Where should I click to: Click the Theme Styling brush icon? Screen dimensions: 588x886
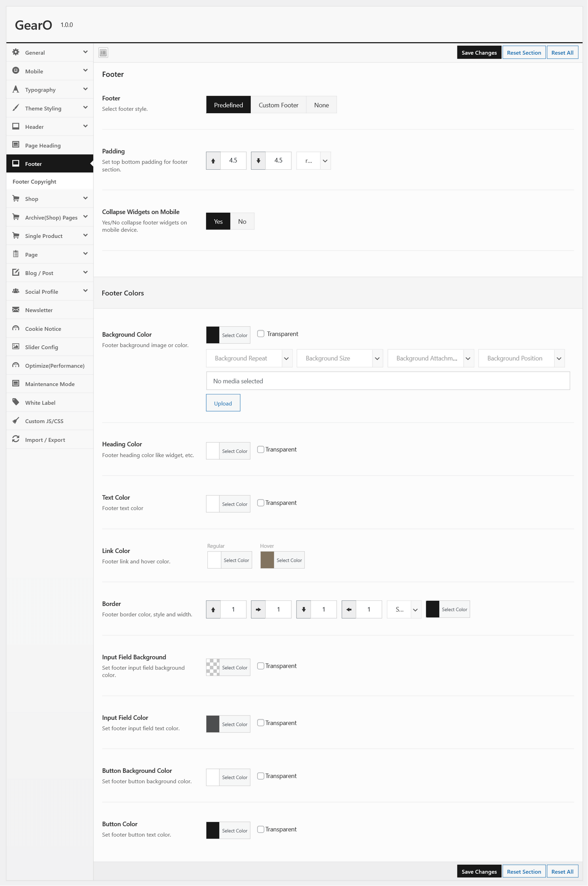coord(16,108)
